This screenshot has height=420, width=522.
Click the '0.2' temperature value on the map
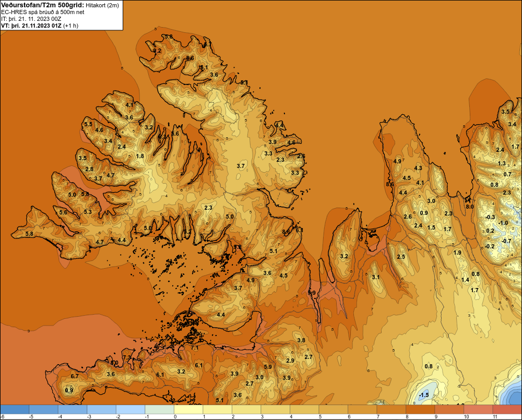[x=490, y=231]
